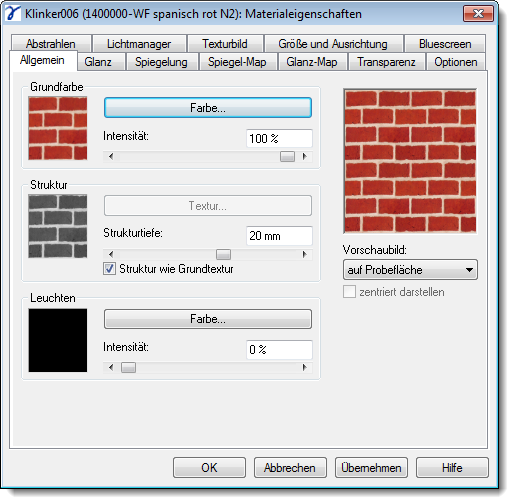
Task: Open the Transparenz tab
Action: click(386, 62)
